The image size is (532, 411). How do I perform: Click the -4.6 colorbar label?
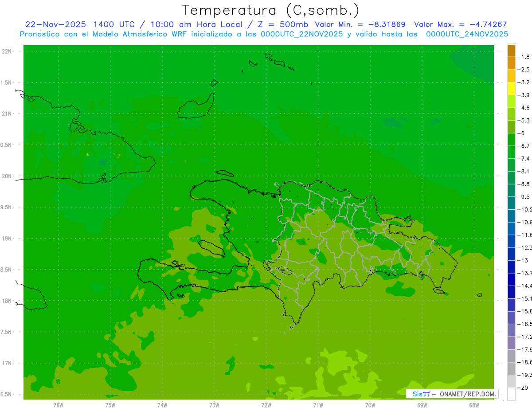coord(524,108)
